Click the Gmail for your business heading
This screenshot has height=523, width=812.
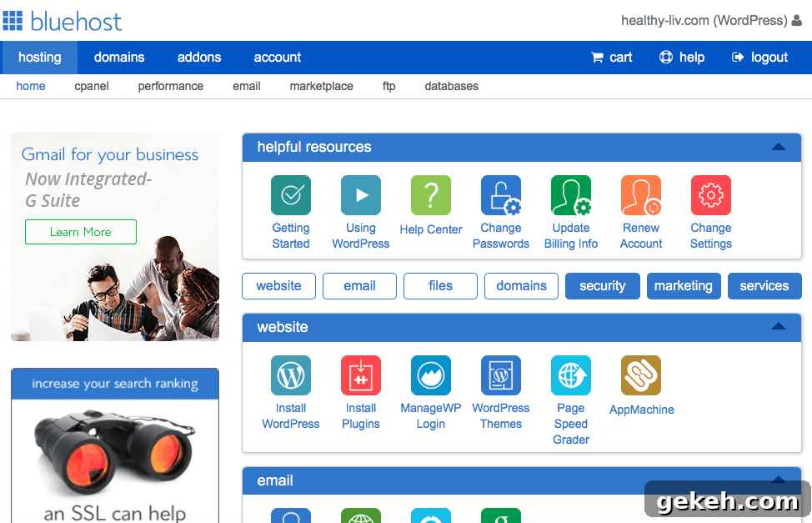pyautogui.click(x=110, y=154)
